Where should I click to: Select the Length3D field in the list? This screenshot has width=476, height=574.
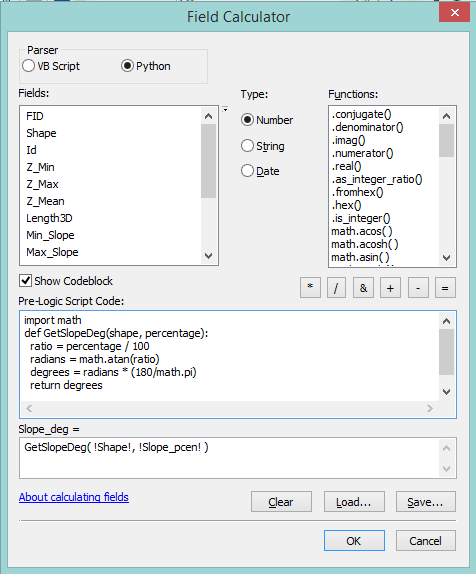tap(49, 218)
